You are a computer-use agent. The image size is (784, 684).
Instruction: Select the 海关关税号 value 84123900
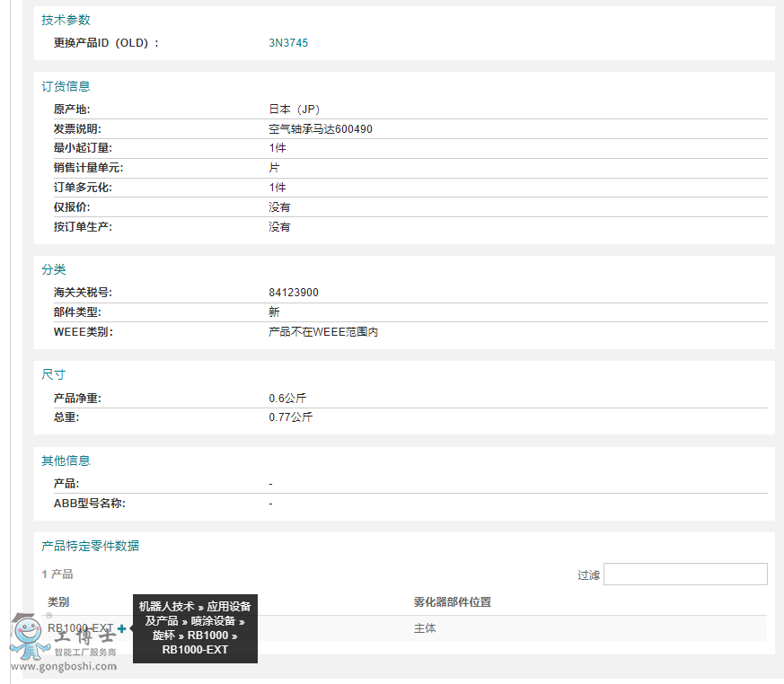293,292
